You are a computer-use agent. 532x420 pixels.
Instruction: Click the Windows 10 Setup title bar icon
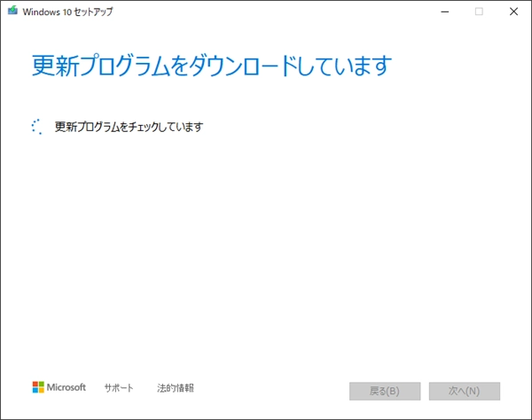(12, 11)
